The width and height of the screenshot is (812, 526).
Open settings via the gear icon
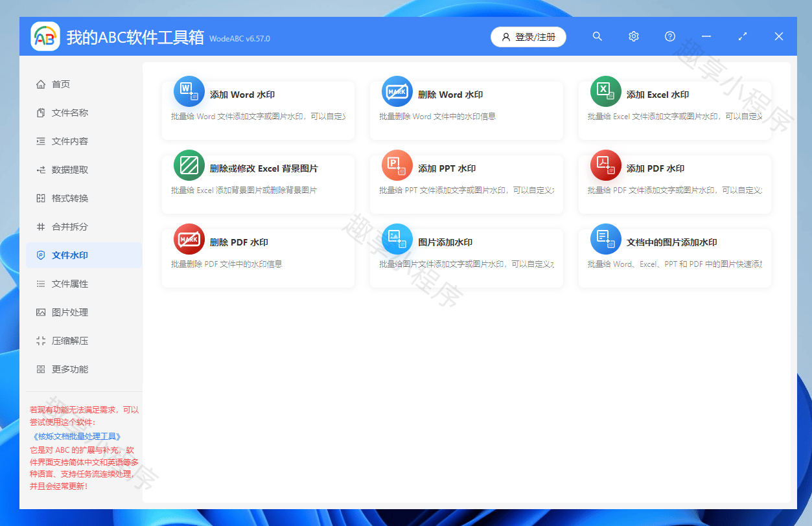634,36
